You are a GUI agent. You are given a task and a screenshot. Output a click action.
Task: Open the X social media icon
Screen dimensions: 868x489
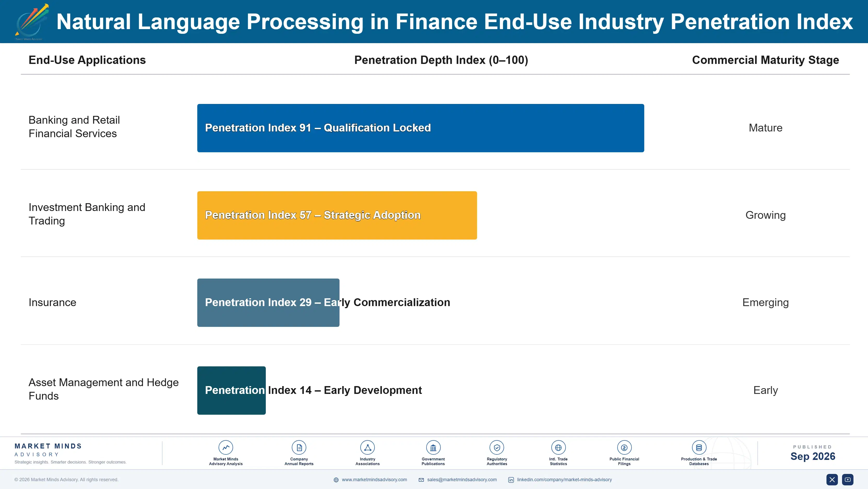click(832, 480)
